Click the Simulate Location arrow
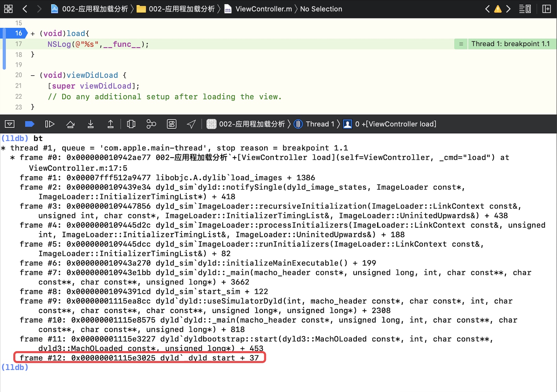 pos(191,124)
